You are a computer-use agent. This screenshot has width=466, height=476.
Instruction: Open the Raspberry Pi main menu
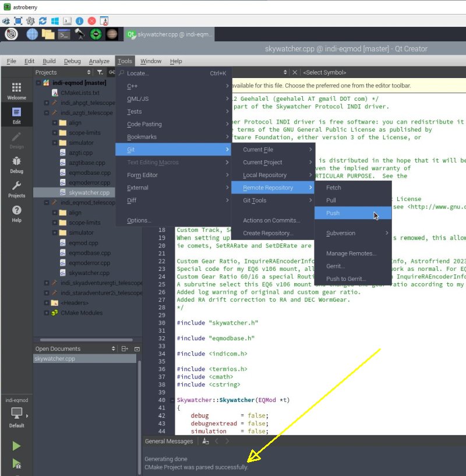11,34
